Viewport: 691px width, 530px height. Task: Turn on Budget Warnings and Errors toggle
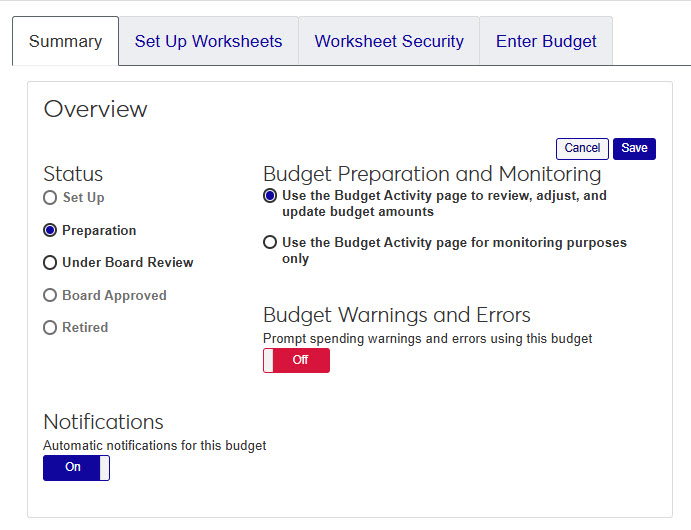point(296,361)
